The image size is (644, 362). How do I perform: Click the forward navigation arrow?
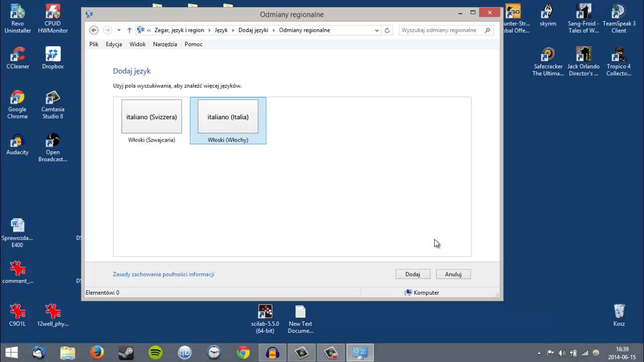pos(107,30)
